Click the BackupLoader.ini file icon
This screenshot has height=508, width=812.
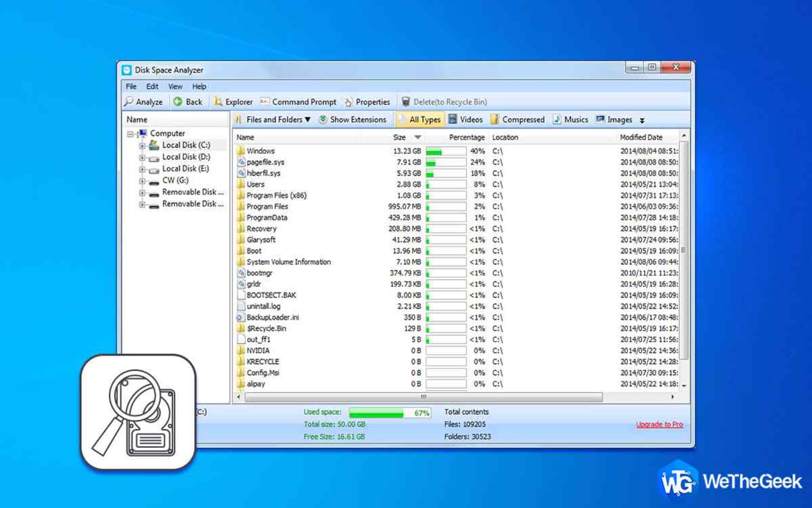(x=241, y=317)
